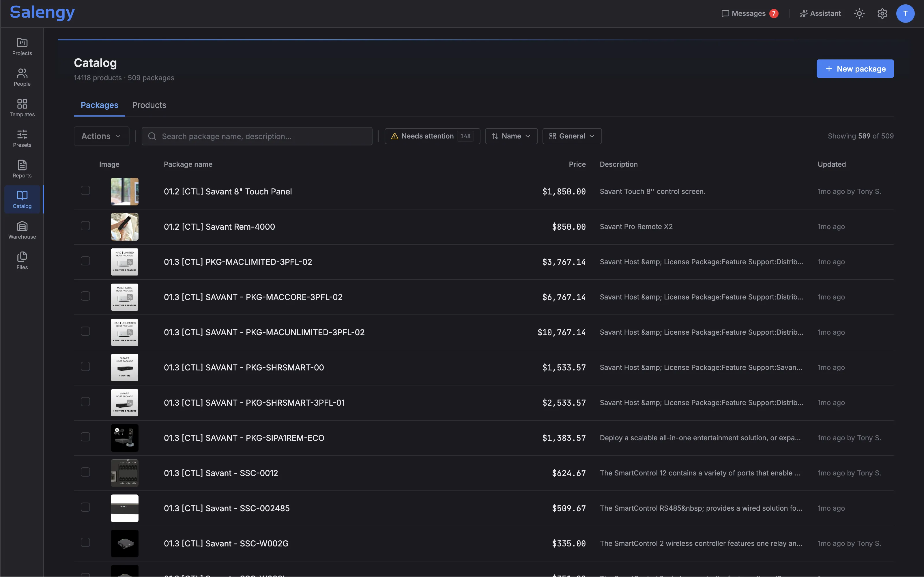
Task: Expand the Actions dropdown
Action: (x=102, y=136)
